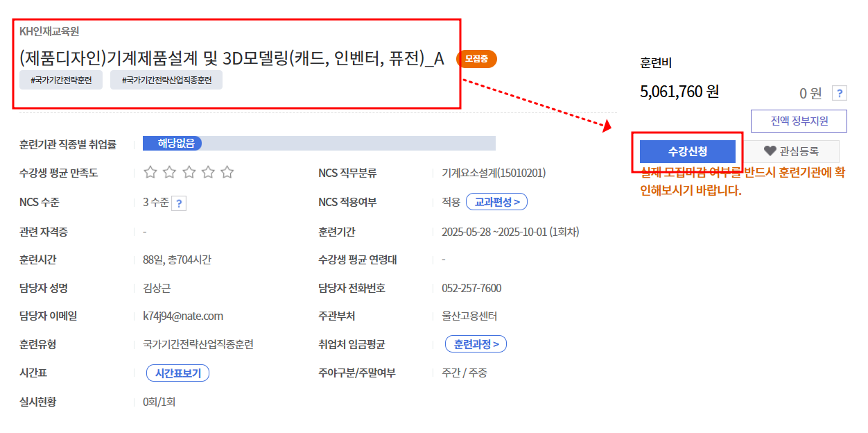
Task: Click training fee 5,061,760 원
Action: pyautogui.click(x=679, y=92)
